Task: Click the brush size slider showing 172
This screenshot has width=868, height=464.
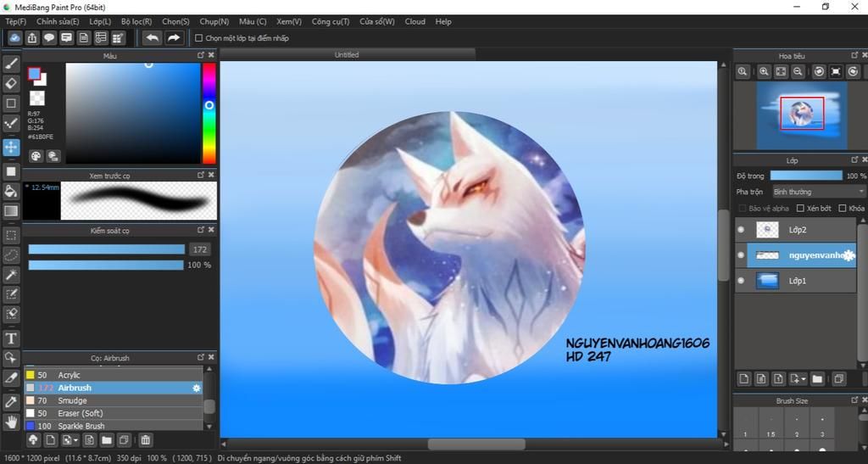Action: pyautogui.click(x=106, y=249)
